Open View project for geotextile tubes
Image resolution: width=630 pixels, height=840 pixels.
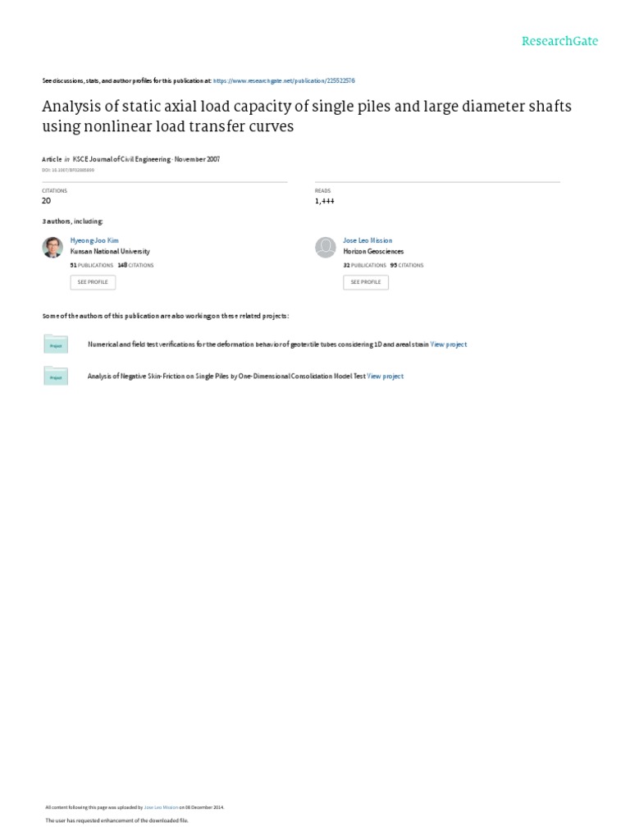pos(449,345)
